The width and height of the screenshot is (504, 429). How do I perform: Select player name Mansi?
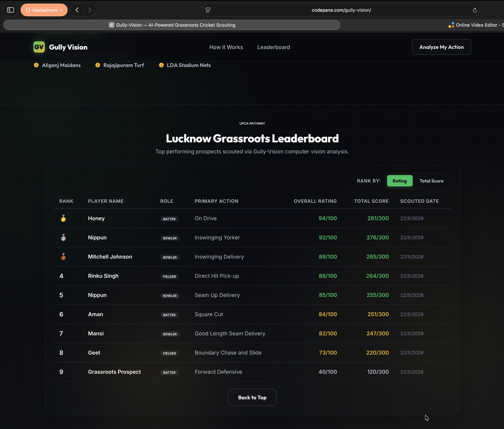tap(96, 333)
